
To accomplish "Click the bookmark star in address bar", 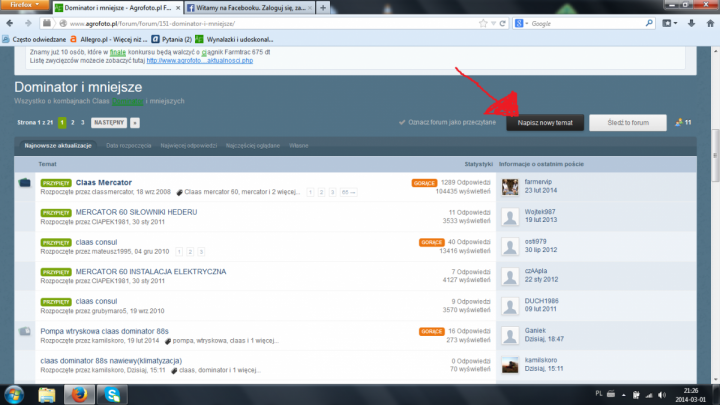I will click(x=481, y=21).
